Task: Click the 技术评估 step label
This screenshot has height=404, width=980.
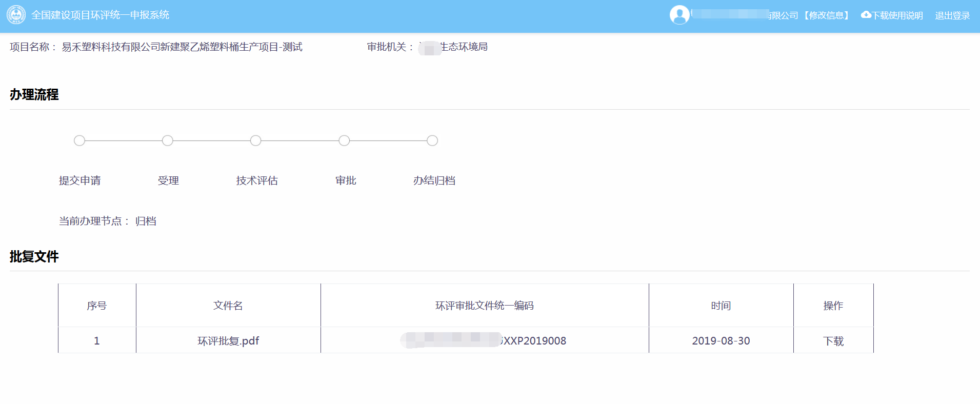Action: (x=257, y=180)
